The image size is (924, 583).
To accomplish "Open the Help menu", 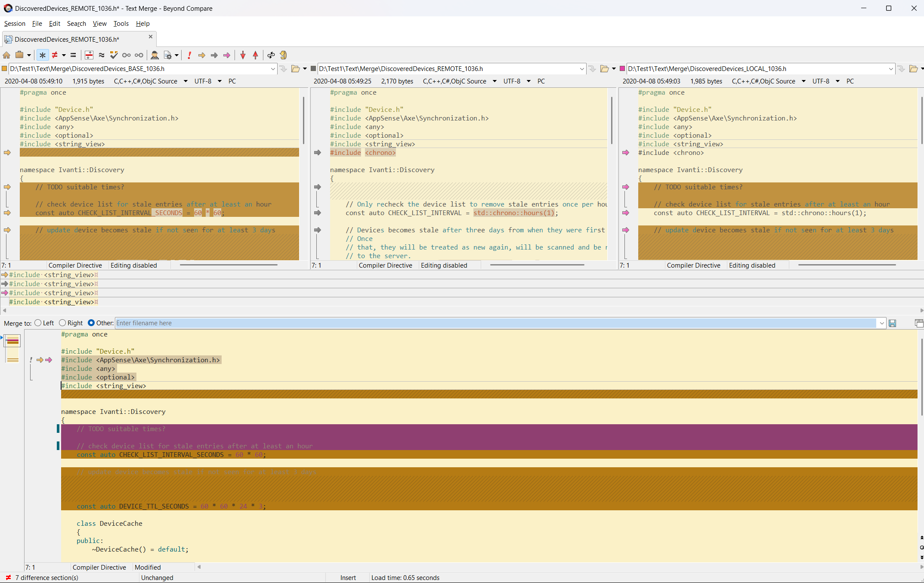I will [142, 24].
